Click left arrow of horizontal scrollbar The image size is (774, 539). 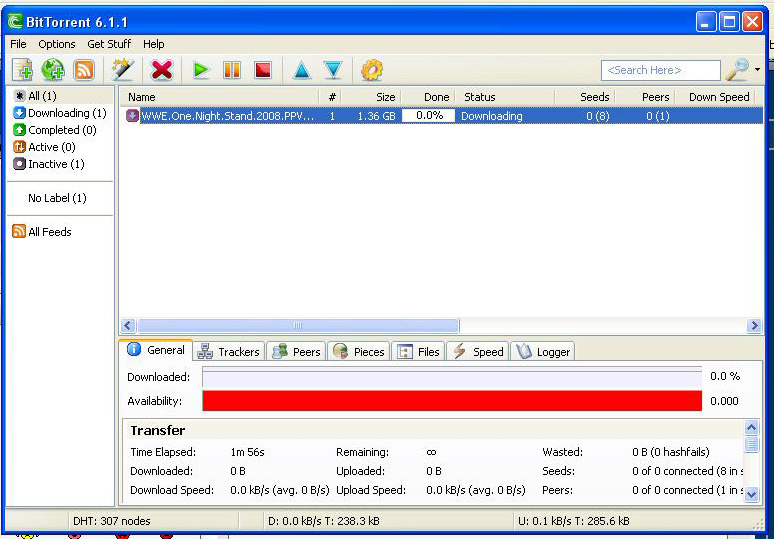(128, 325)
